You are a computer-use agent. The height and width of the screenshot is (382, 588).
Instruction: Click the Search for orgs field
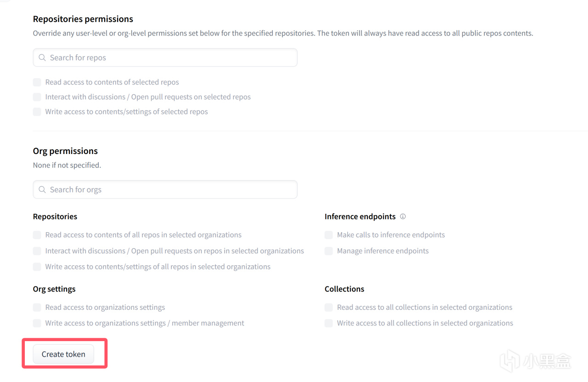pyautogui.click(x=170, y=190)
